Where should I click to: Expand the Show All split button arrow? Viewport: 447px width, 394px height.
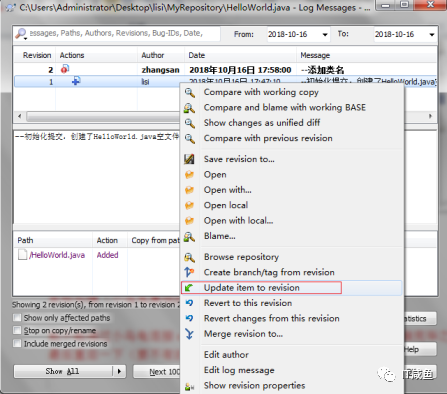click(x=119, y=371)
